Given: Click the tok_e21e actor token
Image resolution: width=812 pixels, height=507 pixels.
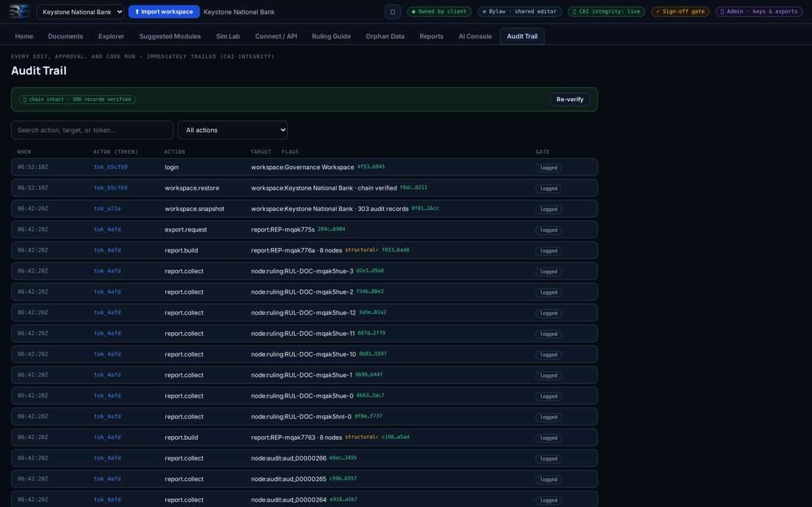Looking at the screenshot, I should tap(107, 209).
